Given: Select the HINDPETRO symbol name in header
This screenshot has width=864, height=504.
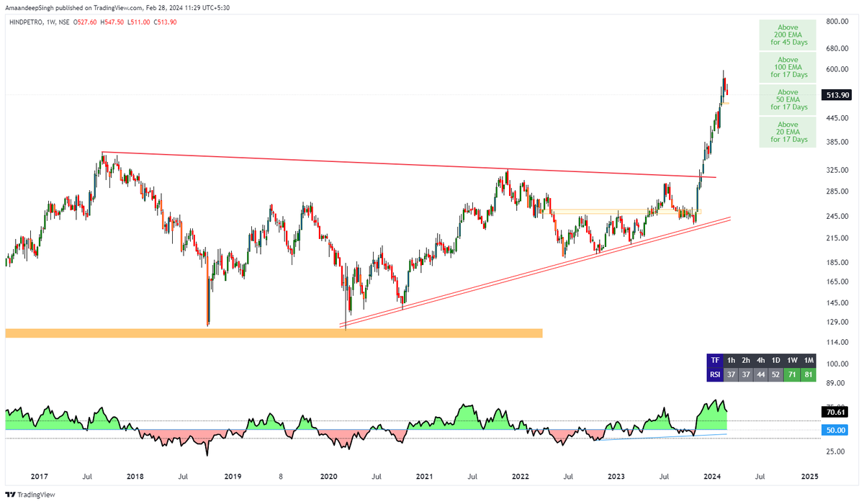Looking at the screenshot, I should coord(25,22).
